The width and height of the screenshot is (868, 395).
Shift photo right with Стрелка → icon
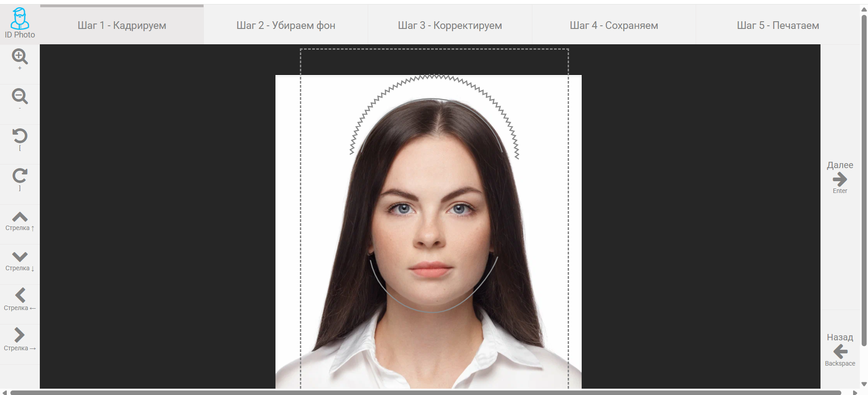pos(19,335)
